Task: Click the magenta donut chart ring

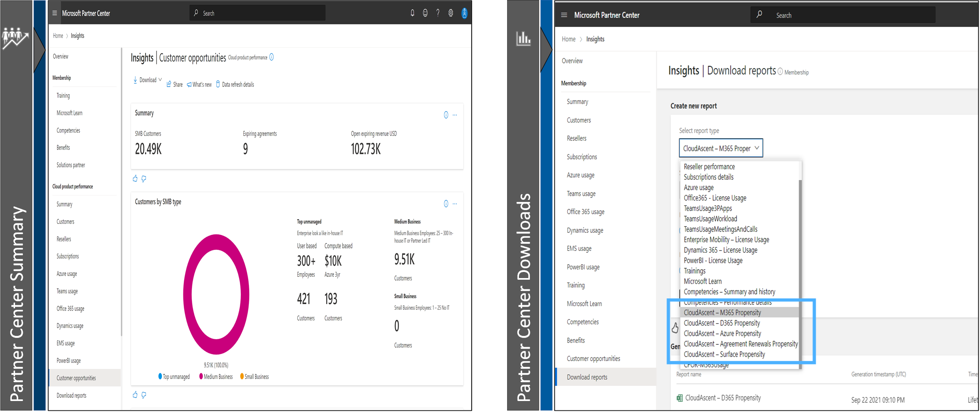Action: coord(188,294)
